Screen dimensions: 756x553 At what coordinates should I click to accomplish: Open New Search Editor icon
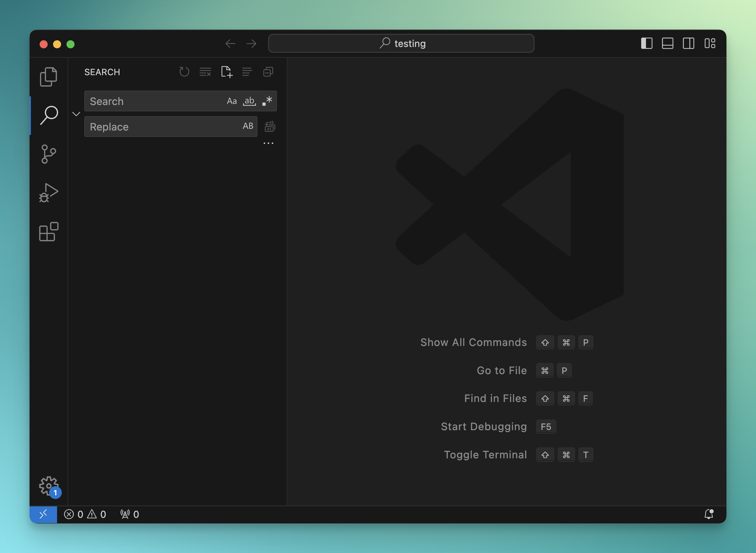click(227, 72)
